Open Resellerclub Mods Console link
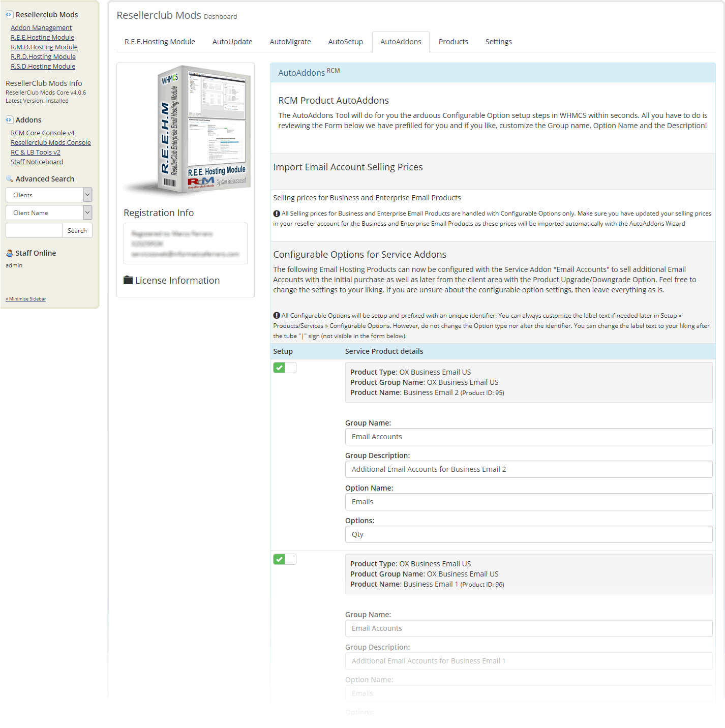 click(51, 143)
